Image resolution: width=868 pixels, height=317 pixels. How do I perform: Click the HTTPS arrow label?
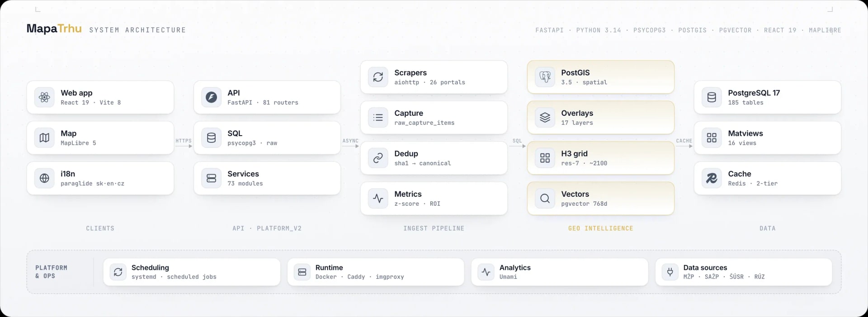pyautogui.click(x=184, y=141)
